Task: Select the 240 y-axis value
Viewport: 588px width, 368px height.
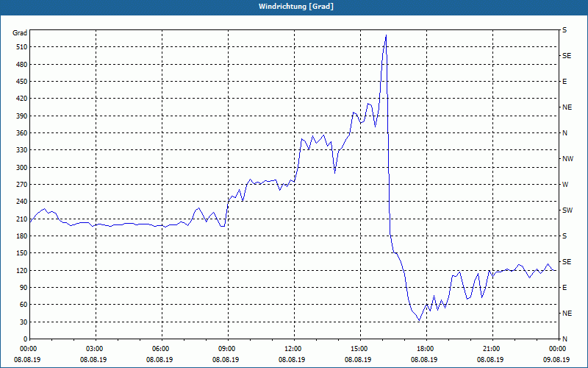Action: tap(23, 201)
